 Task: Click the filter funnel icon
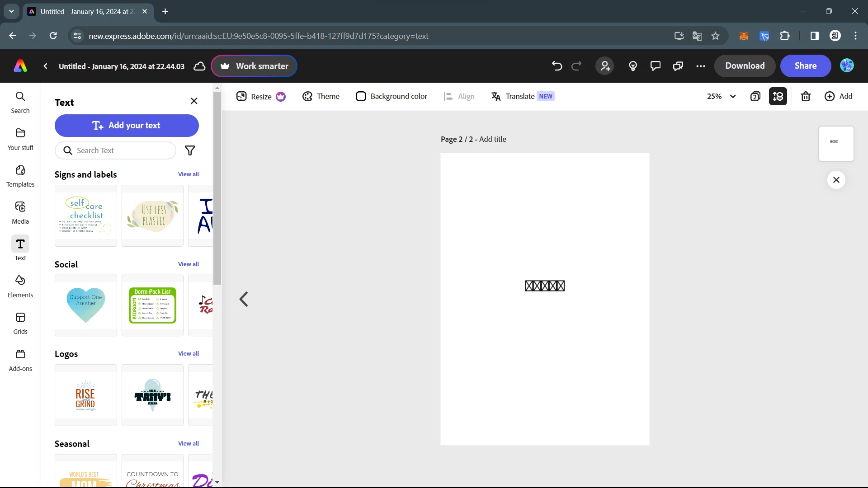(190, 150)
